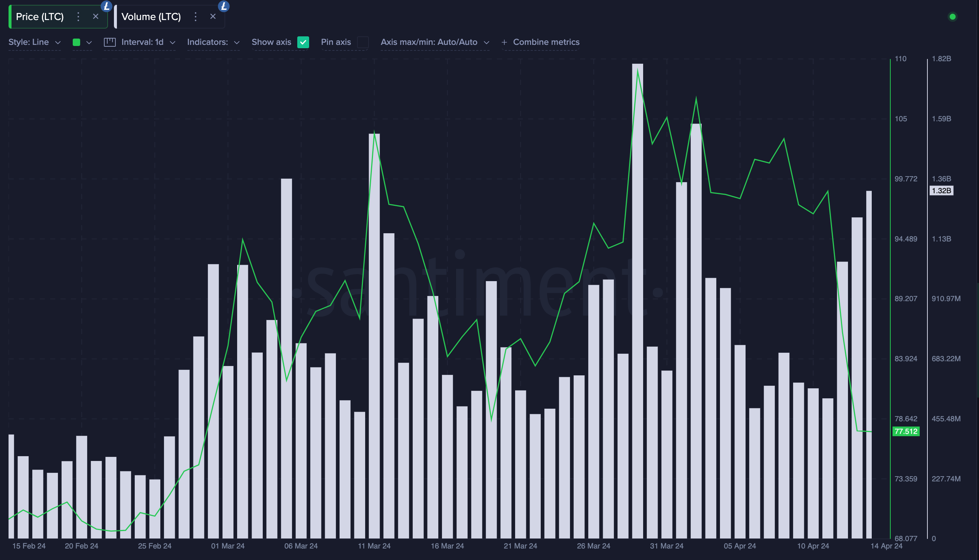The image size is (979, 560).
Task: Enable the Pin axis checkbox
Action: pyautogui.click(x=362, y=42)
